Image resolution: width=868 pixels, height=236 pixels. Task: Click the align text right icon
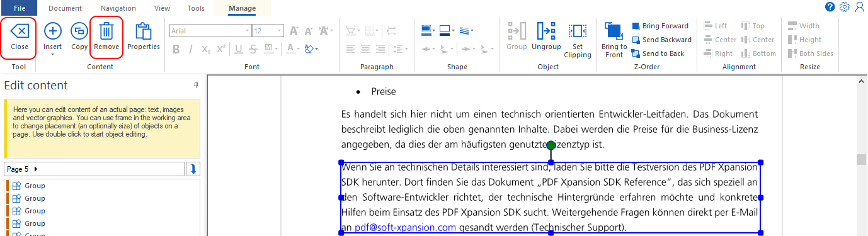(380, 48)
